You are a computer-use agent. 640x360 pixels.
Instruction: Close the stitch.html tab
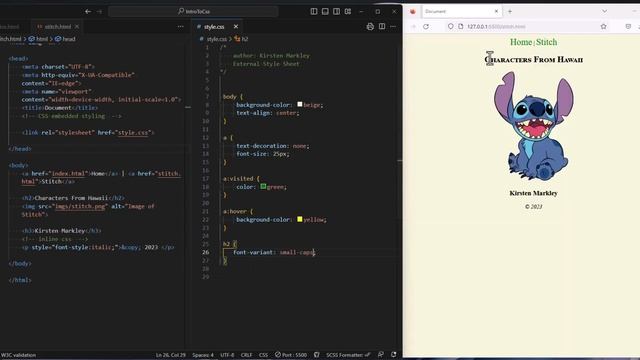coord(77,27)
